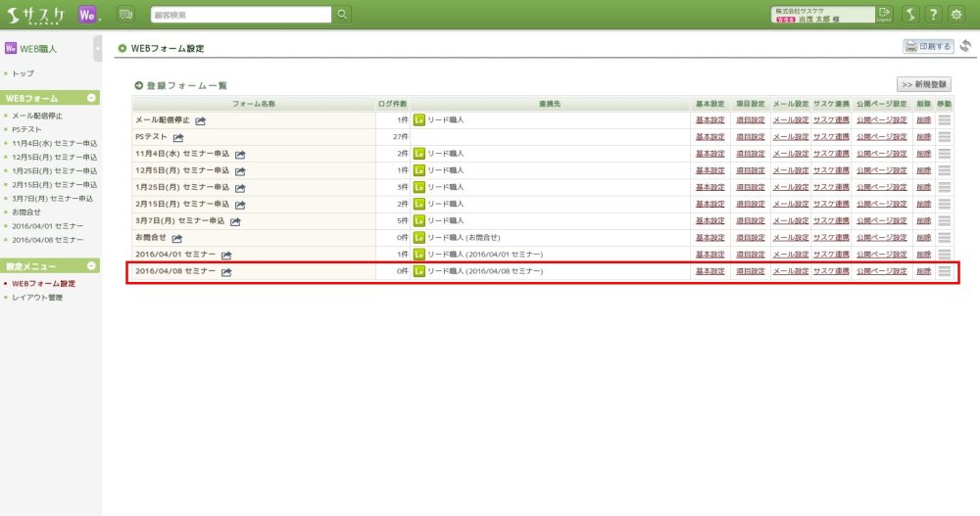This screenshot has width=980, height=516.
Task: Click the Le icon in 2016/04/08 セミナー row
Action: pyautogui.click(x=419, y=271)
